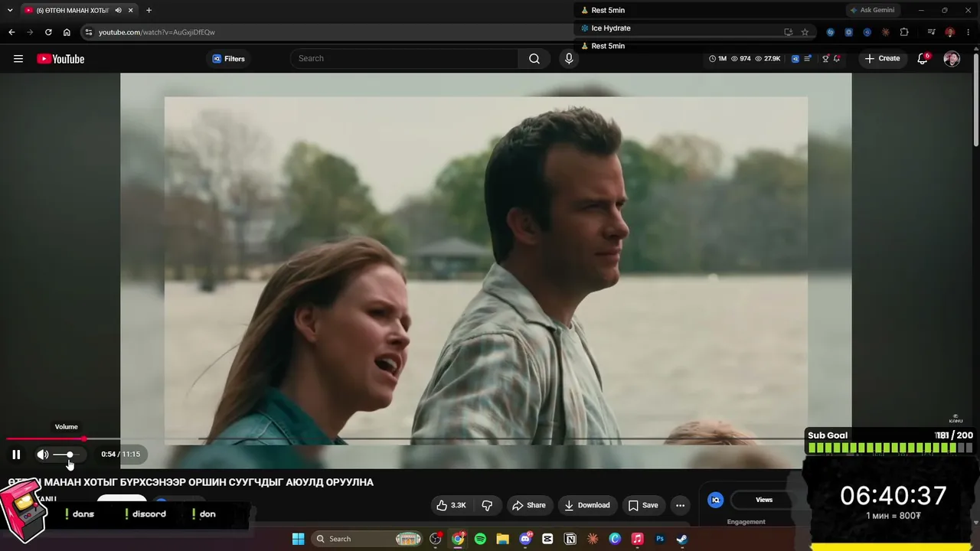The height and width of the screenshot is (551, 980).
Task: Open the more actions ellipsis menu
Action: coord(680,505)
